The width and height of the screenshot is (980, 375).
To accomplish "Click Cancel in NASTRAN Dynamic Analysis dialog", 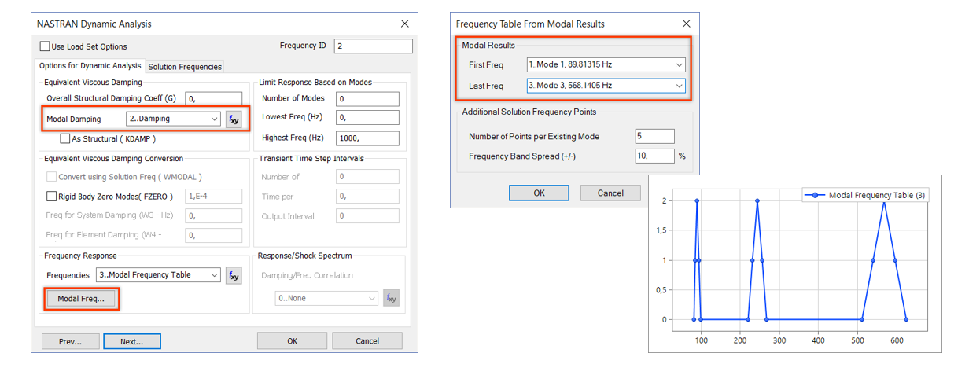I will click(x=367, y=341).
